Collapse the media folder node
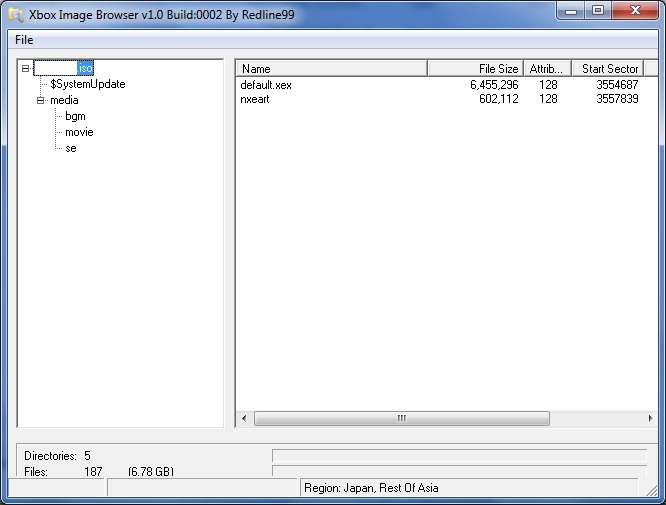This screenshot has width=666, height=505. point(40,100)
